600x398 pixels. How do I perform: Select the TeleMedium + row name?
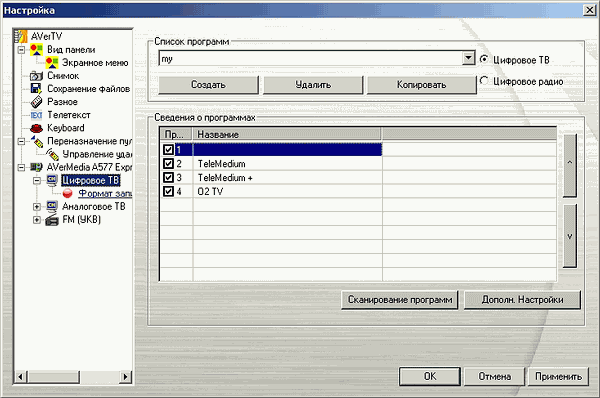click(225, 178)
